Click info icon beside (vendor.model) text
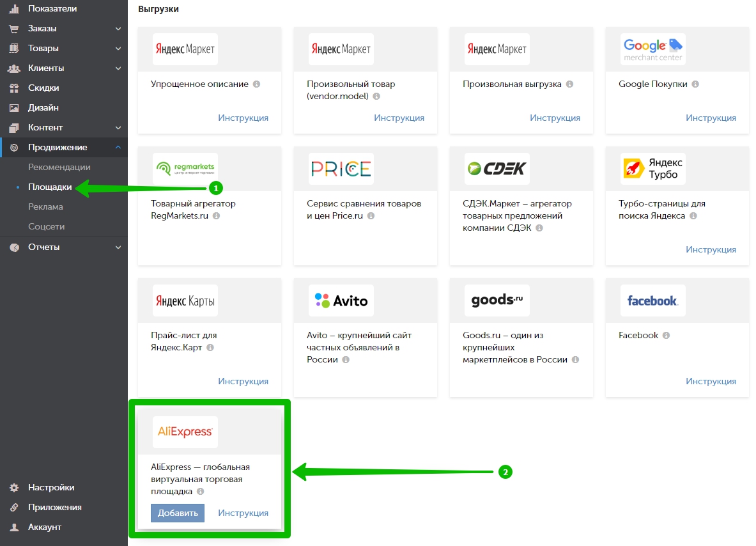The image size is (756, 546). point(376,96)
